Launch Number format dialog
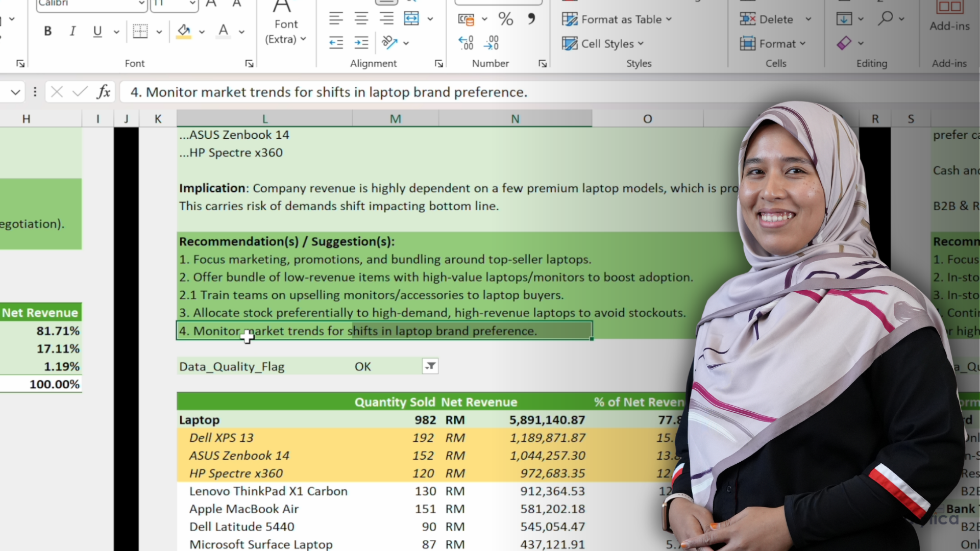980x551 pixels. tap(543, 63)
